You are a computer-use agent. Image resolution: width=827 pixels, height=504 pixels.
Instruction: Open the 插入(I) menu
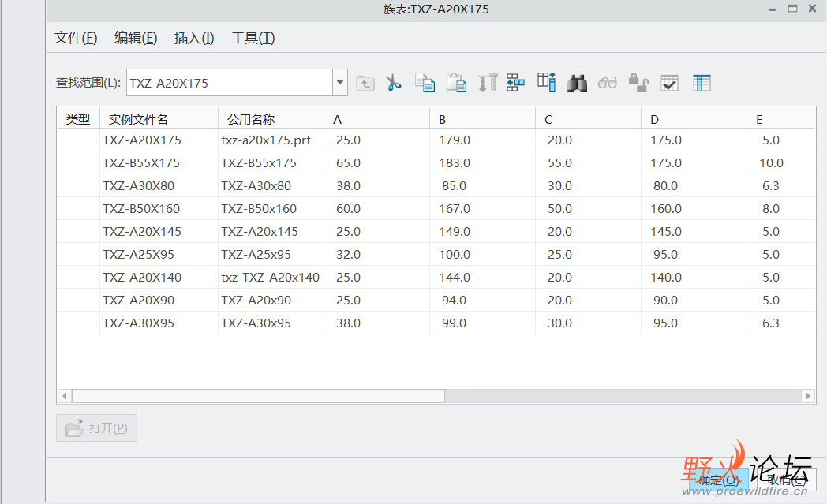[194, 38]
